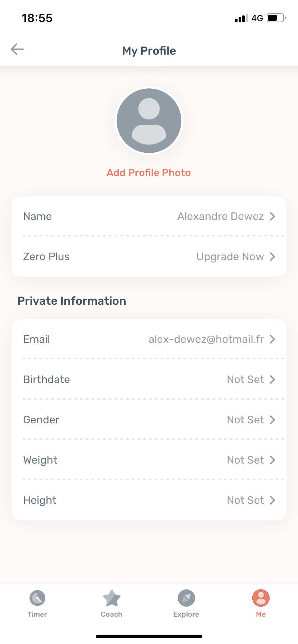Open the Name row chevron
The image size is (298, 644).
(272, 216)
